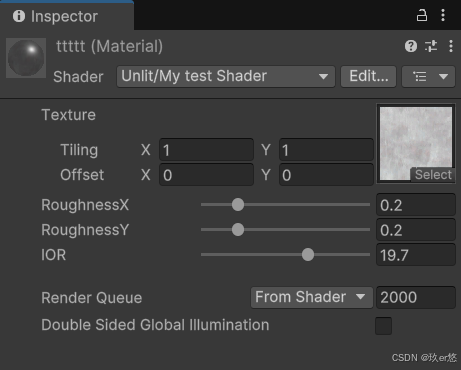Click the 'Tiling' label
461x370 pixels.
pyautogui.click(x=79, y=150)
